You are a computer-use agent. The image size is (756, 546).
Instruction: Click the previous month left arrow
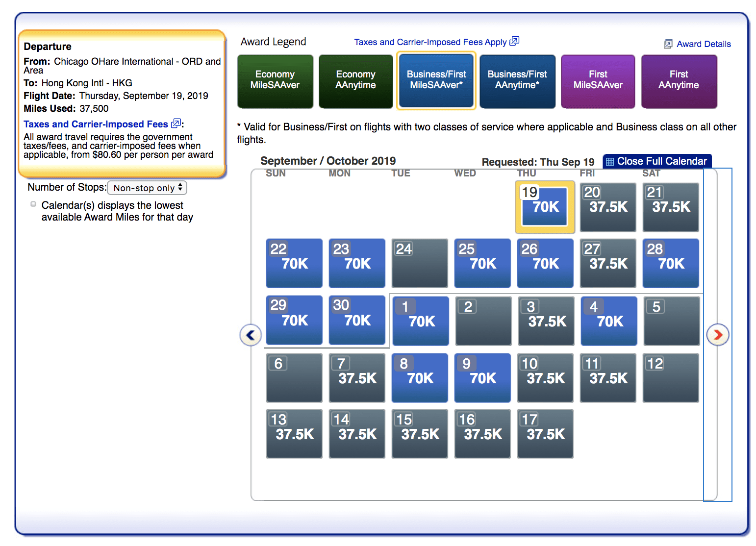251,335
